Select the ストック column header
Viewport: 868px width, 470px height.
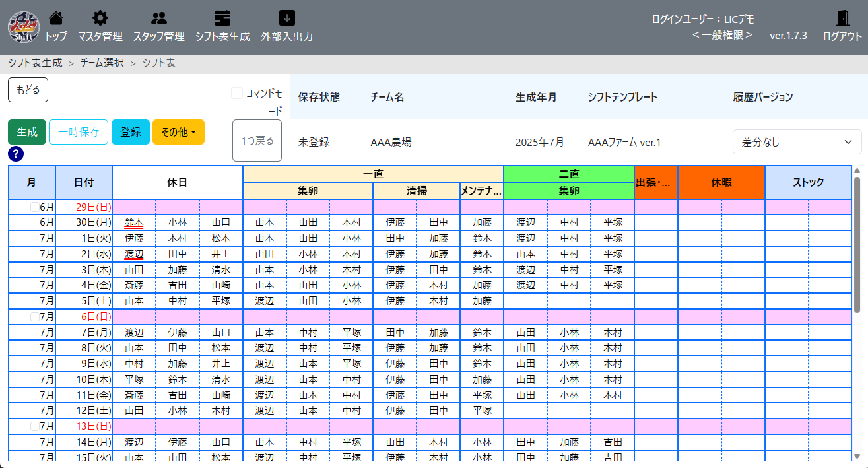click(x=809, y=182)
